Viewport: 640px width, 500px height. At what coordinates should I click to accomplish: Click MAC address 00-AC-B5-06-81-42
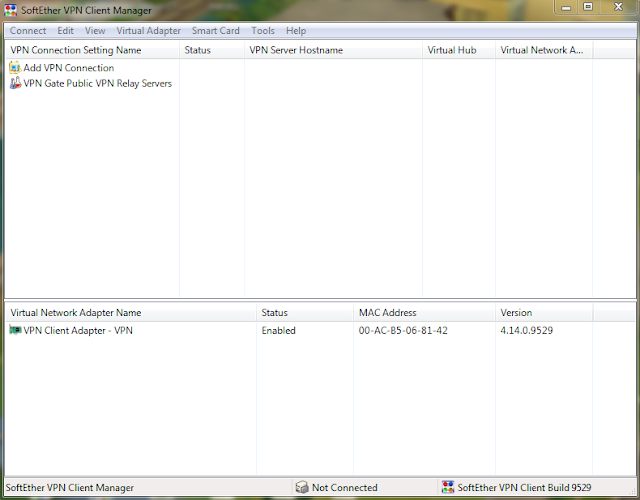(403, 330)
